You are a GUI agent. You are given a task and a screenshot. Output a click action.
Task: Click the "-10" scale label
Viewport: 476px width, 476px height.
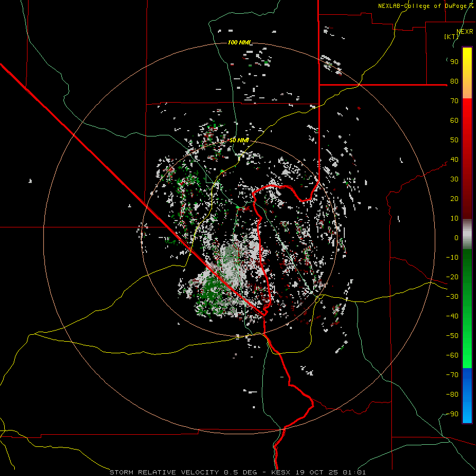coord(452,258)
